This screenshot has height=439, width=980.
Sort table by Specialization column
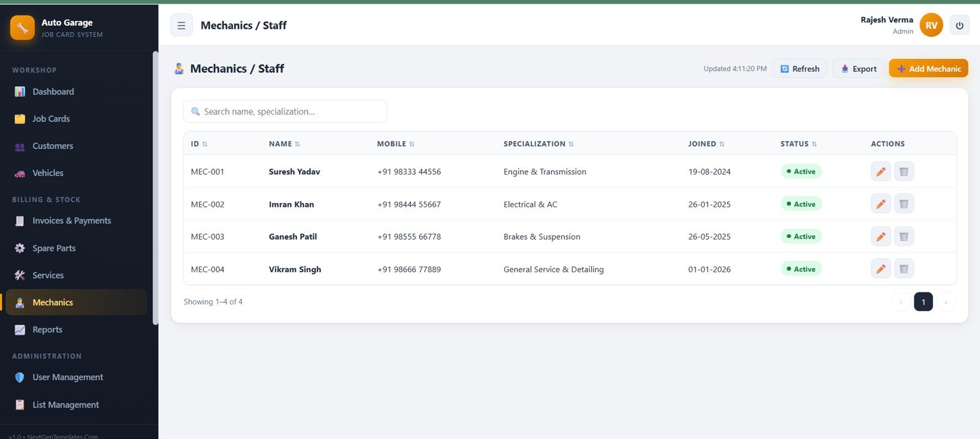(538, 144)
